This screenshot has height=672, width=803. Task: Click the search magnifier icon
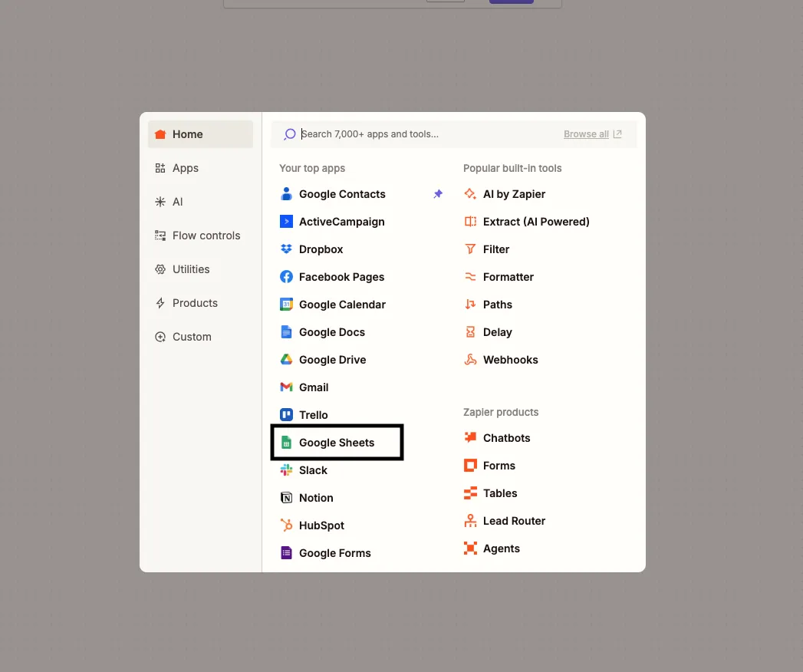pos(290,134)
